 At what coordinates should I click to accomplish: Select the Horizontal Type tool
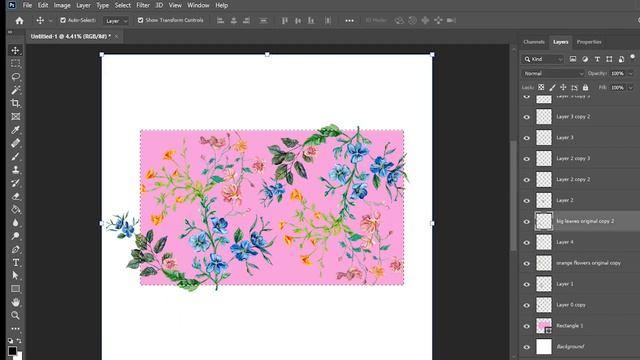[x=16, y=262]
